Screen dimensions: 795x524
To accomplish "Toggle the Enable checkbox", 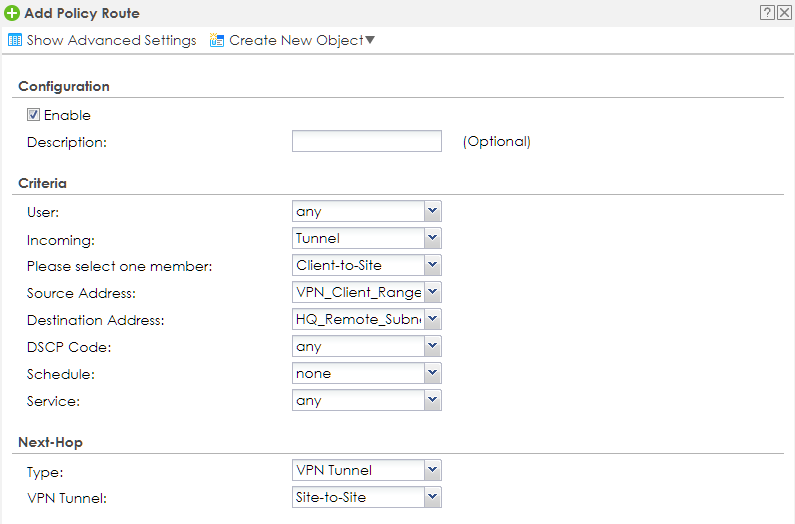I will [33, 115].
